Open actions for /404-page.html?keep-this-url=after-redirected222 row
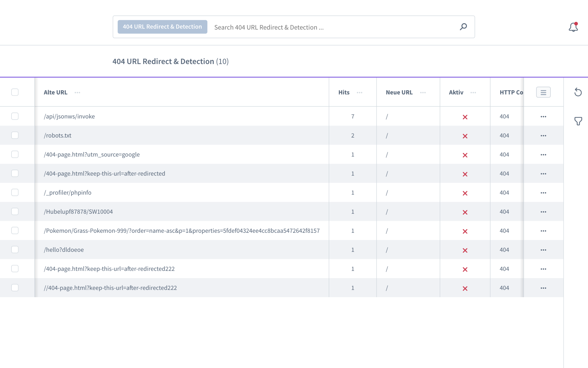This screenshot has height=368, width=588. click(543, 269)
